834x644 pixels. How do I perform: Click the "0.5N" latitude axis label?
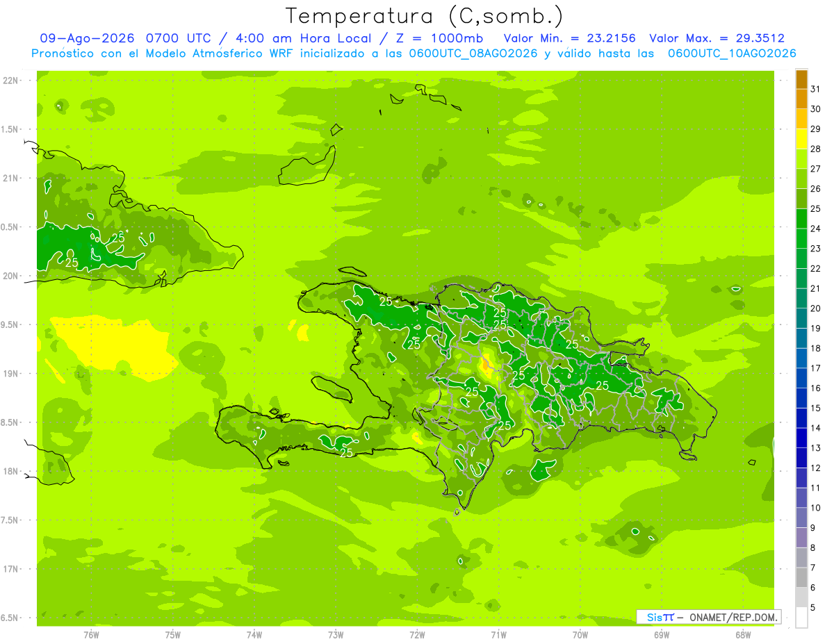click(x=11, y=227)
